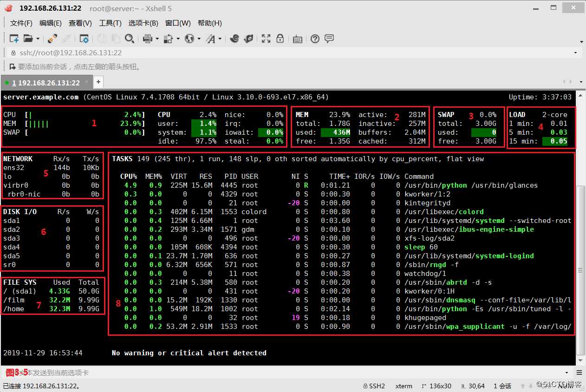Click the feedback speech bubble icon
The height and width of the screenshot is (392, 586).
click(329, 39)
